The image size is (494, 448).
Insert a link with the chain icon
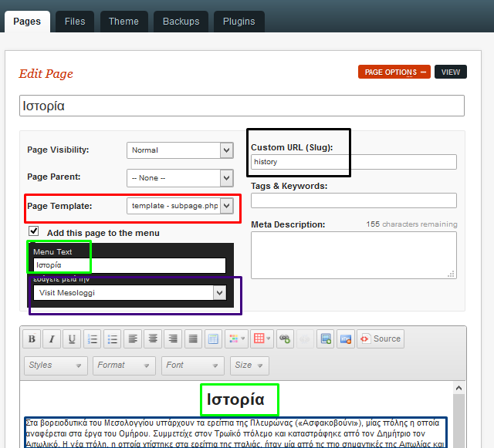(285, 339)
